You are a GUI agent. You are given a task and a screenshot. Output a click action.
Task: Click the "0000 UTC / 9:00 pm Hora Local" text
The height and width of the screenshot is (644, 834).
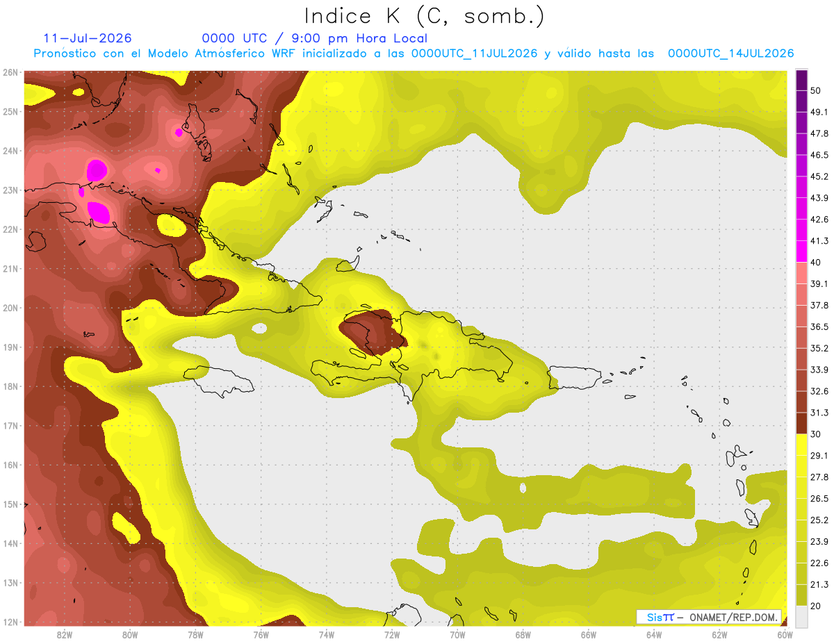pos(315,38)
